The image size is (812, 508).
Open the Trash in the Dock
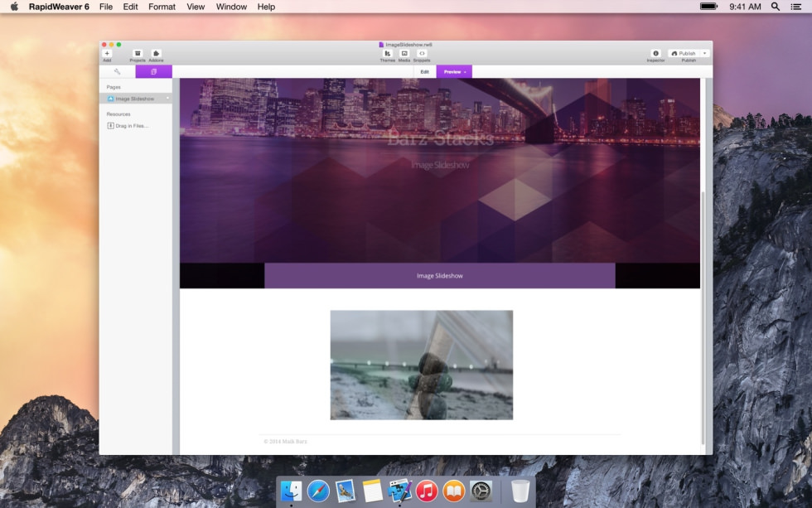coord(520,491)
